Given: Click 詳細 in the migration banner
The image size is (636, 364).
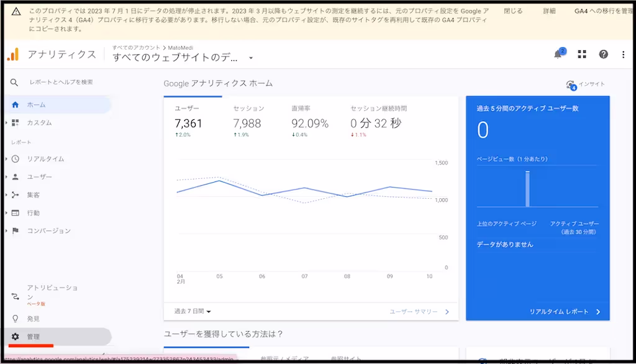Looking at the screenshot, I should 549,11.
